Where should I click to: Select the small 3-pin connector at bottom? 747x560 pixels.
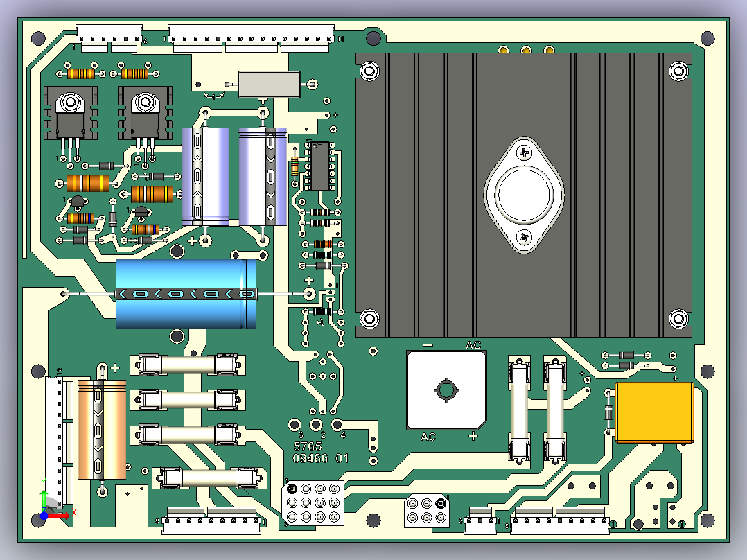pos(480,522)
